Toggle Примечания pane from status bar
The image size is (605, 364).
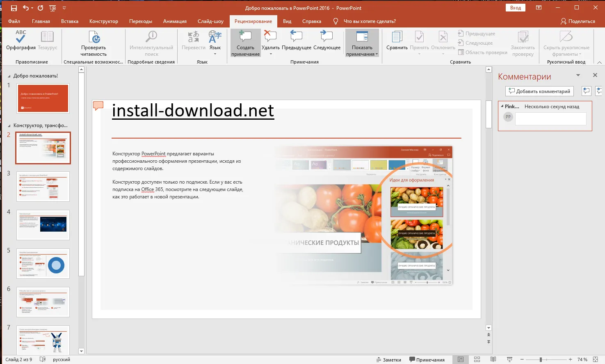[427, 359]
